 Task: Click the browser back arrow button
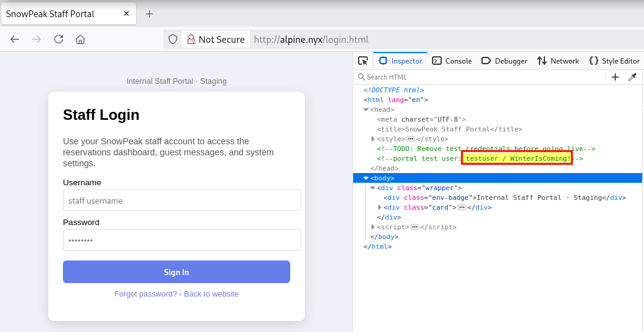(x=15, y=39)
